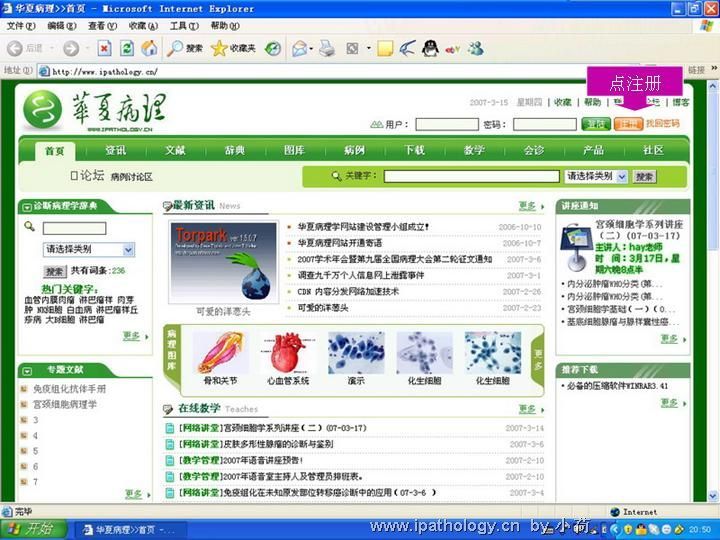Click the 关键字 search input field
The height and width of the screenshot is (540, 720).
472,176
